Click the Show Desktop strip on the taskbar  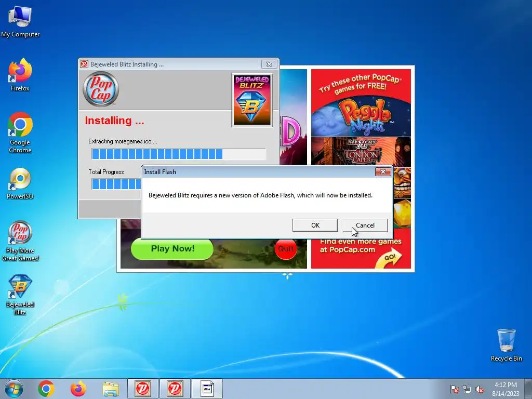coord(528,389)
